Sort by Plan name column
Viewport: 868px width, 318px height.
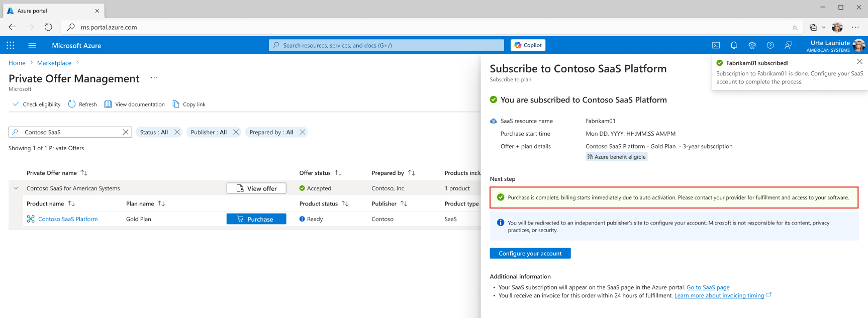[145, 203]
